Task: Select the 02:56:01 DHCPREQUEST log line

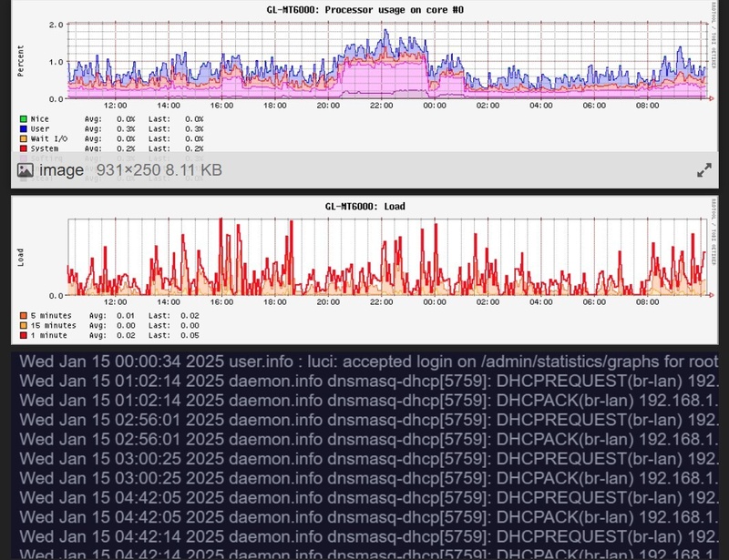Action: pos(369,420)
